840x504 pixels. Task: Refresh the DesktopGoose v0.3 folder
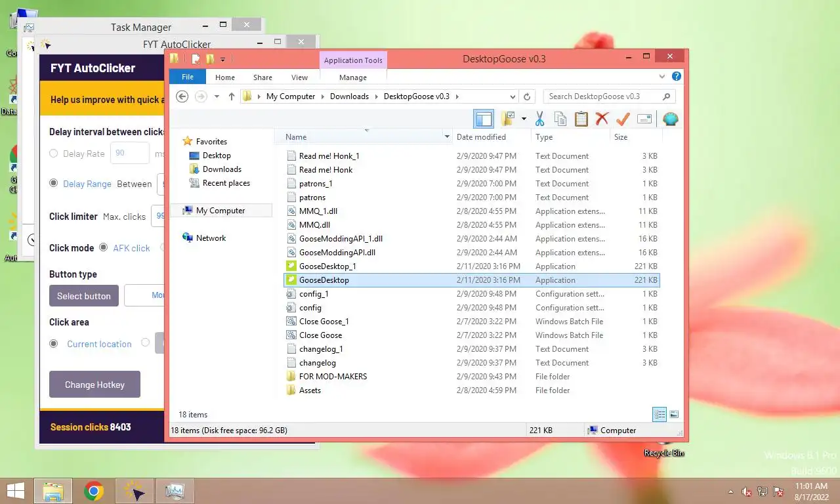pyautogui.click(x=527, y=96)
